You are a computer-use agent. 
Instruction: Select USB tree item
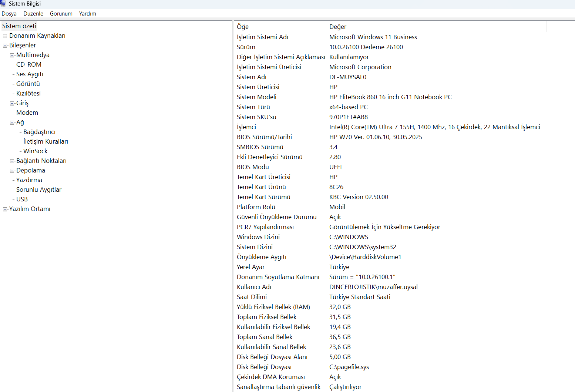[x=22, y=199]
